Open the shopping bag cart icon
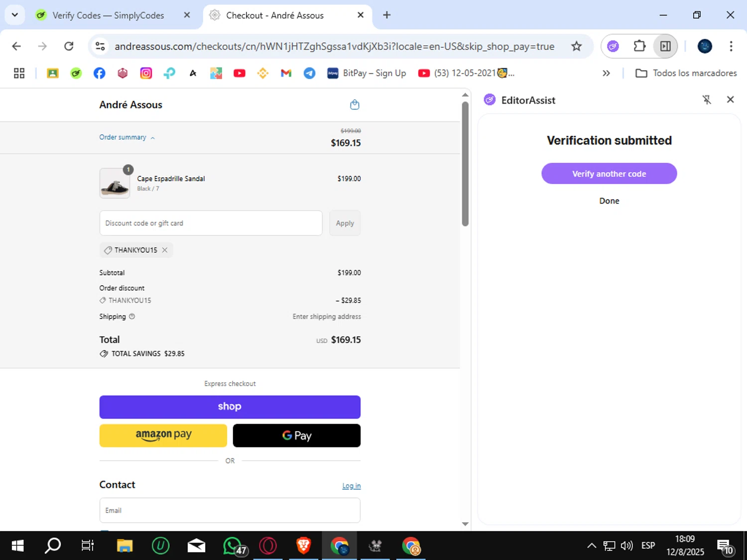The height and width of the screenshot is (560, 747). (x=355, y=105)
